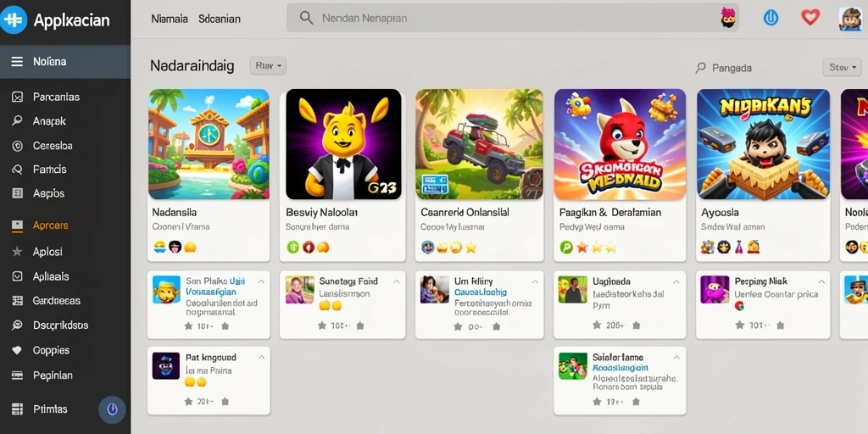The width and height of the screenshot is (868, 434).
Task: Open the Rtav dropdown next to Nedaraindaig
Action: click(268, 66)
